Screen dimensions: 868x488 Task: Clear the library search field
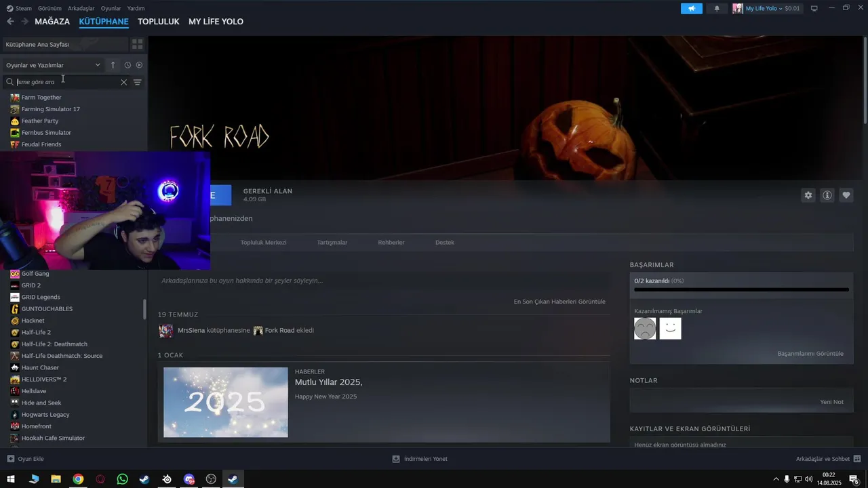pos(123,82)
